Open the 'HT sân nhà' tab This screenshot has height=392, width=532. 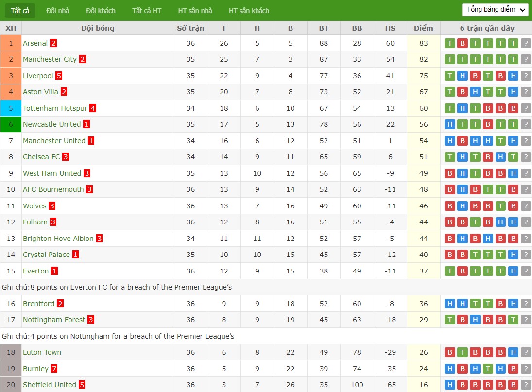click(195, 11)
